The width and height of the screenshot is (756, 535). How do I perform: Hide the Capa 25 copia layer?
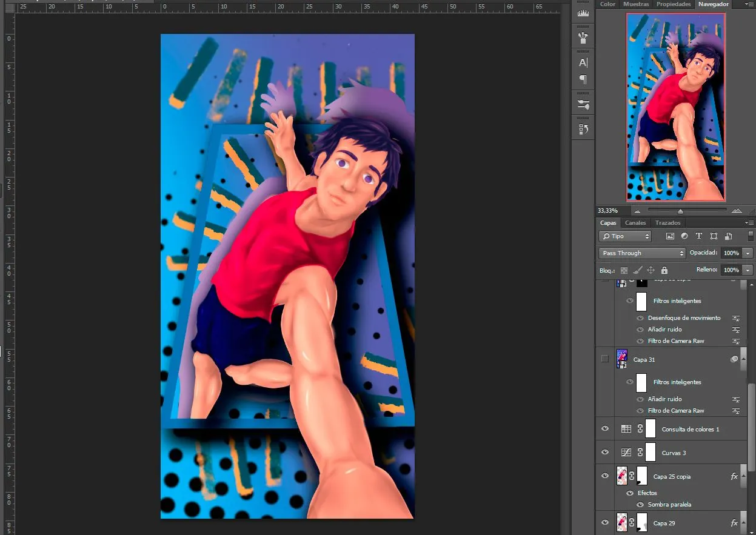(x=604, y=476)
